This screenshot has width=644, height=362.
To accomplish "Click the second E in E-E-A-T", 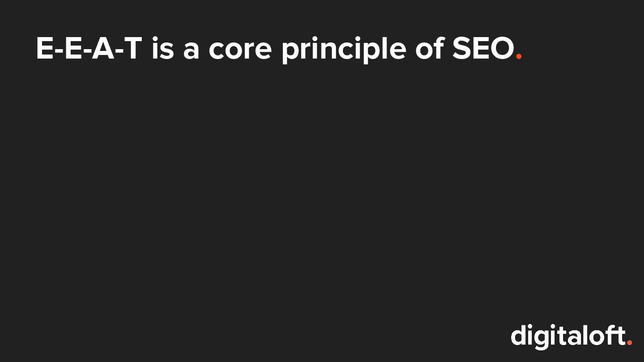I will coord(73,48).
